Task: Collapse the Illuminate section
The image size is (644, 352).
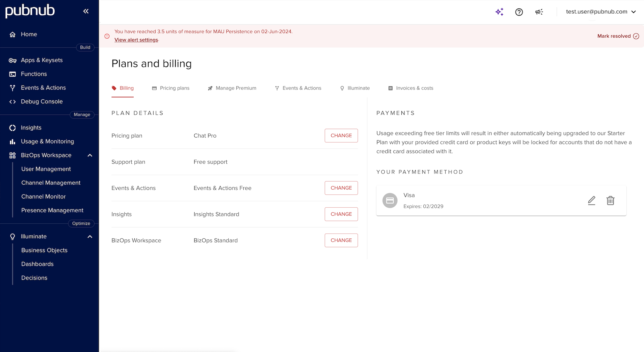Action: [x=90, y=236]
